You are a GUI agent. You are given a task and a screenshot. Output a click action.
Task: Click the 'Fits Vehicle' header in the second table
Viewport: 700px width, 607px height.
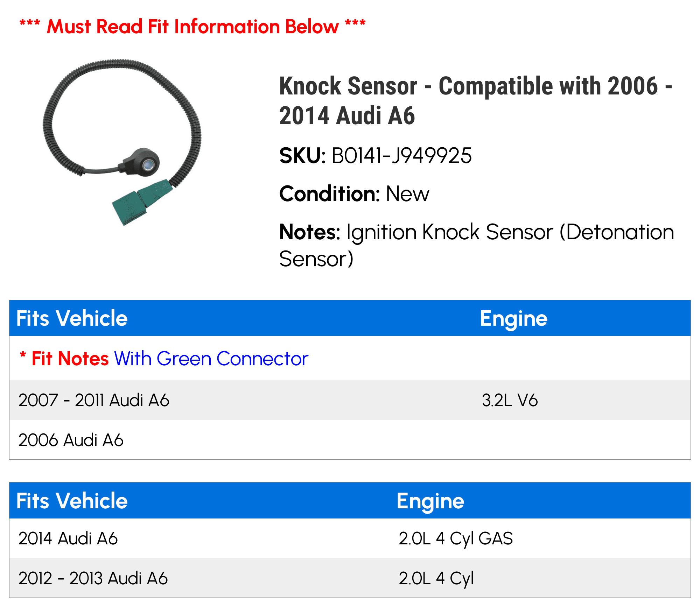[x=72, y=501]
